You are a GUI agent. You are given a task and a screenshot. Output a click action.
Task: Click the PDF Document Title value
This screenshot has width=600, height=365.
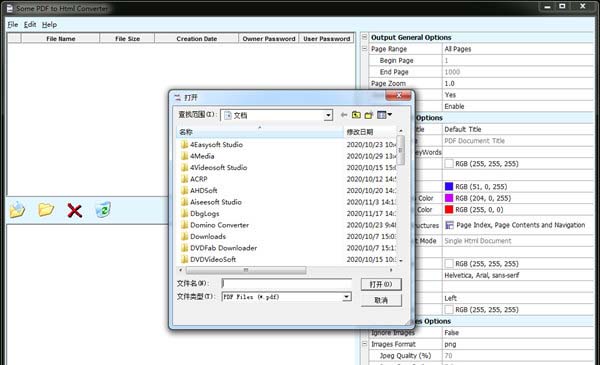[x=474, y=141]
